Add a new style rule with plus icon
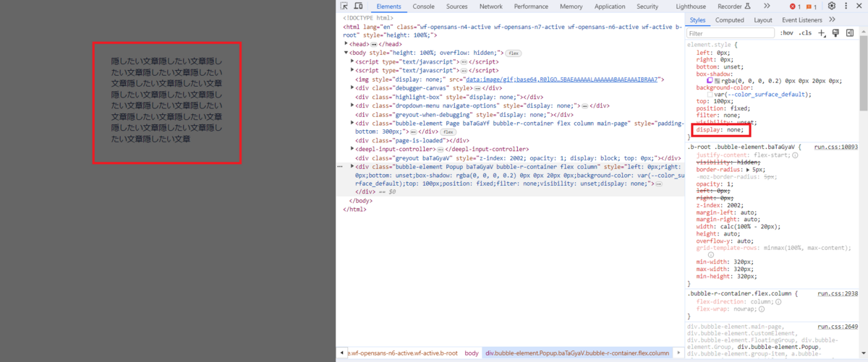 (822, 33)
